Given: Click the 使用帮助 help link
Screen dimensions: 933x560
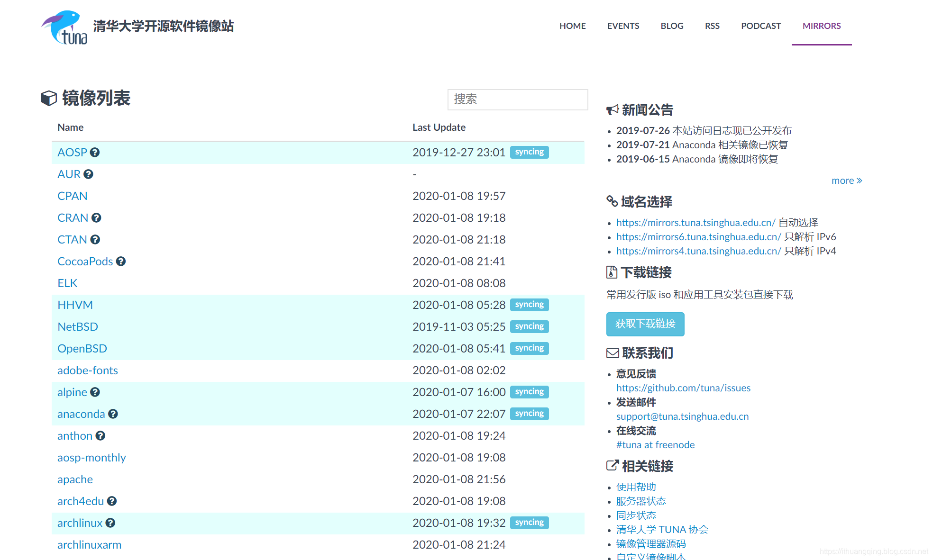Looking at the screenshot, I should 636,484.
